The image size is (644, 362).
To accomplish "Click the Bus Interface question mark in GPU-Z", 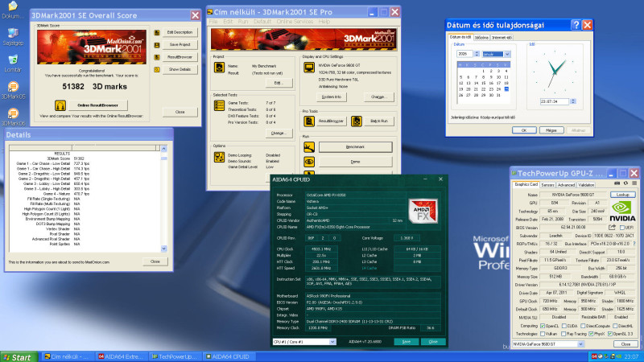I will tap(634, 244).
